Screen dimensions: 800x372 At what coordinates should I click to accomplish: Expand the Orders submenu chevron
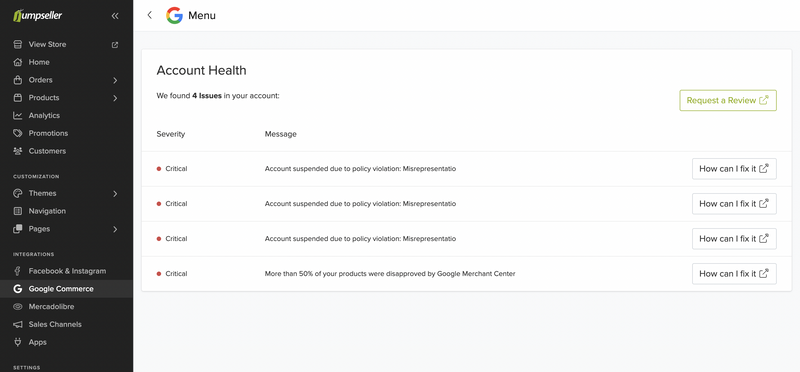(115, 80)
